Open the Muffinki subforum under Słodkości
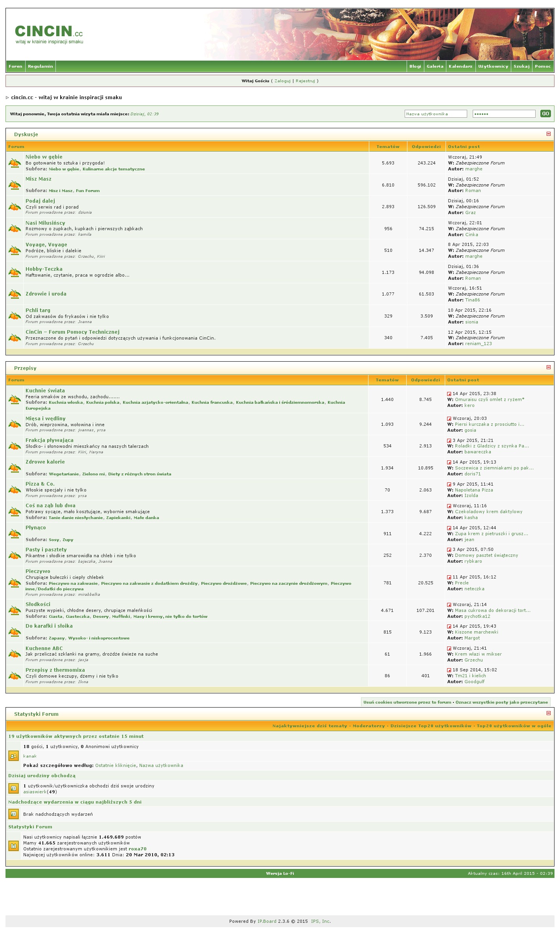 pos(121,617)
